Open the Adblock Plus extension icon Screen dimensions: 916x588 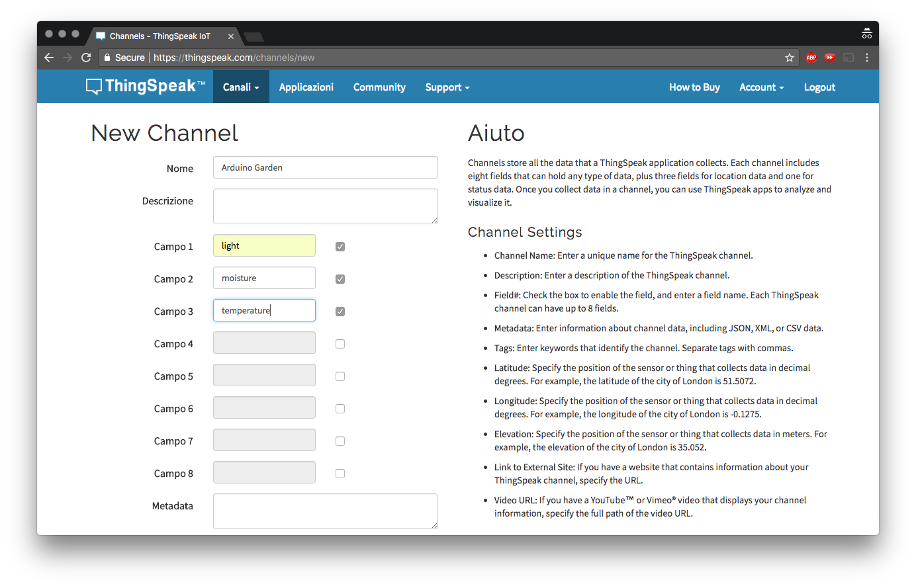pyautogui.click(x=811, y=58)
